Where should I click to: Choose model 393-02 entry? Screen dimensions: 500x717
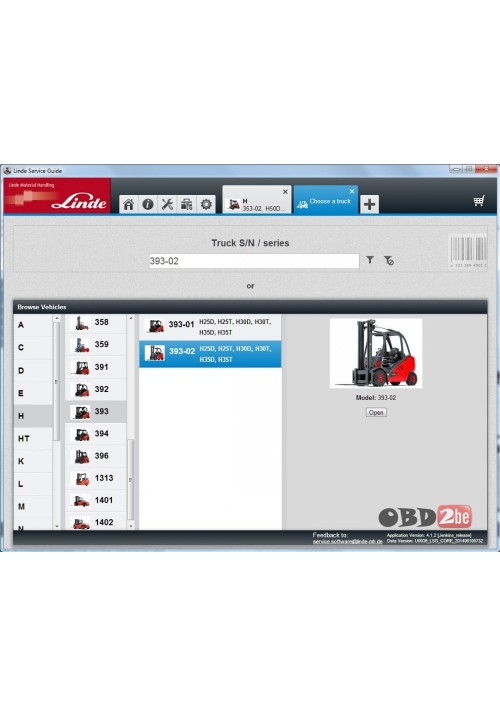pyautogui.click(x=210, y=353)
